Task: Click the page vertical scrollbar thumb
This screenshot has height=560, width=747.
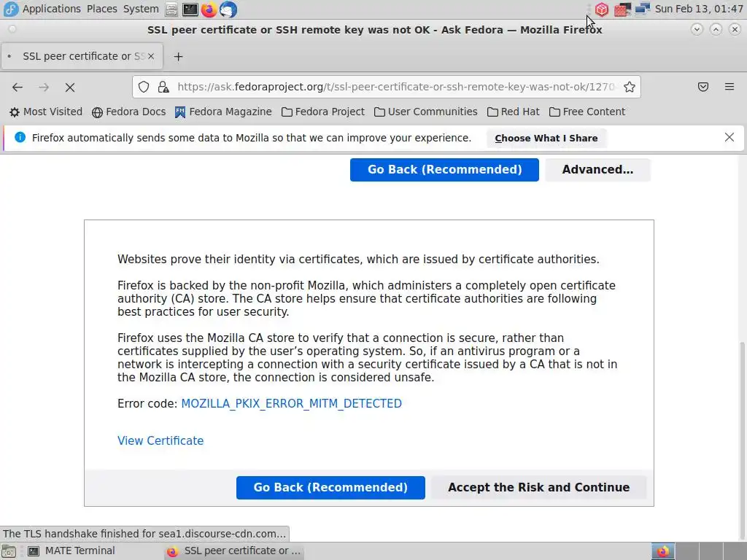Action: (x=742, y=441)
